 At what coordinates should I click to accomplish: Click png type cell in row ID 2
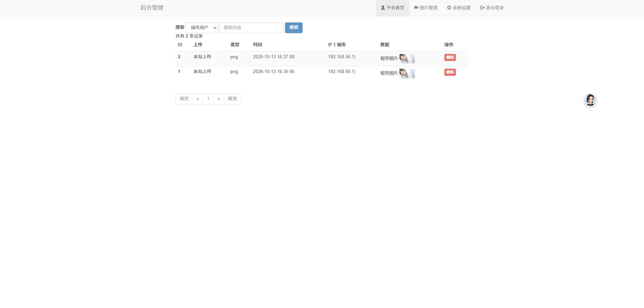234,57
